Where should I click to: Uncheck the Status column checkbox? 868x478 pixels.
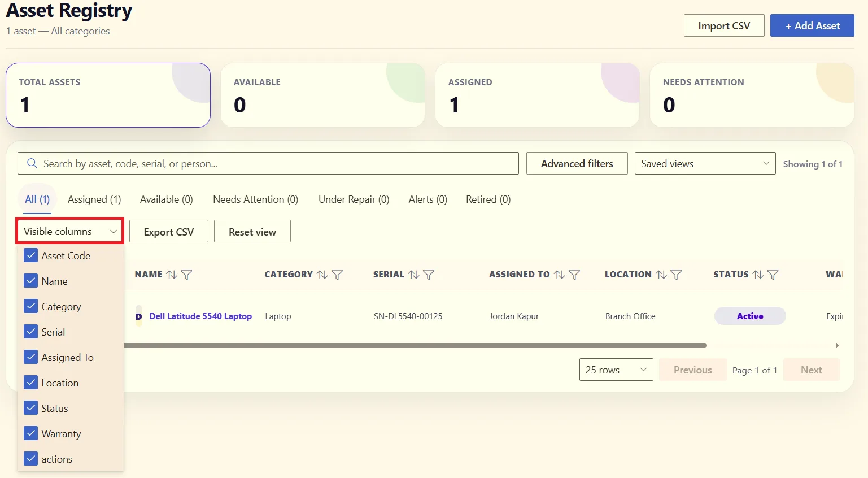coord(31,408)
